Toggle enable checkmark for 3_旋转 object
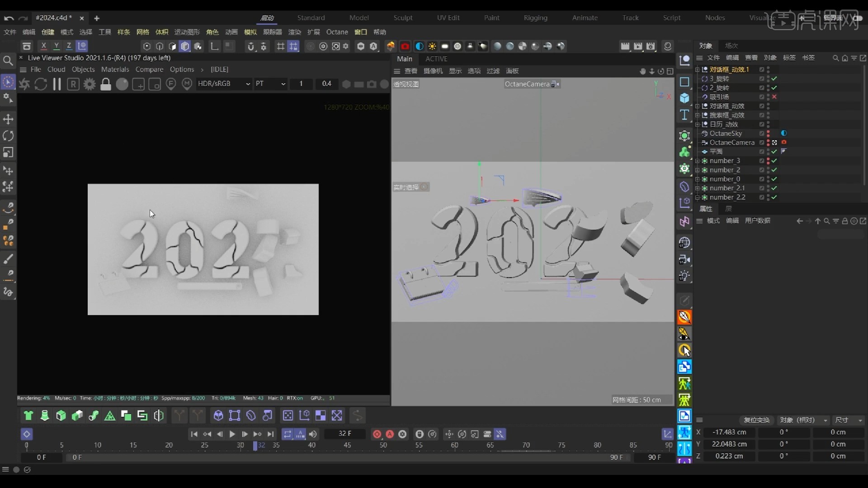The width and height of the screenshot is (868, 488). pos(774,79)
